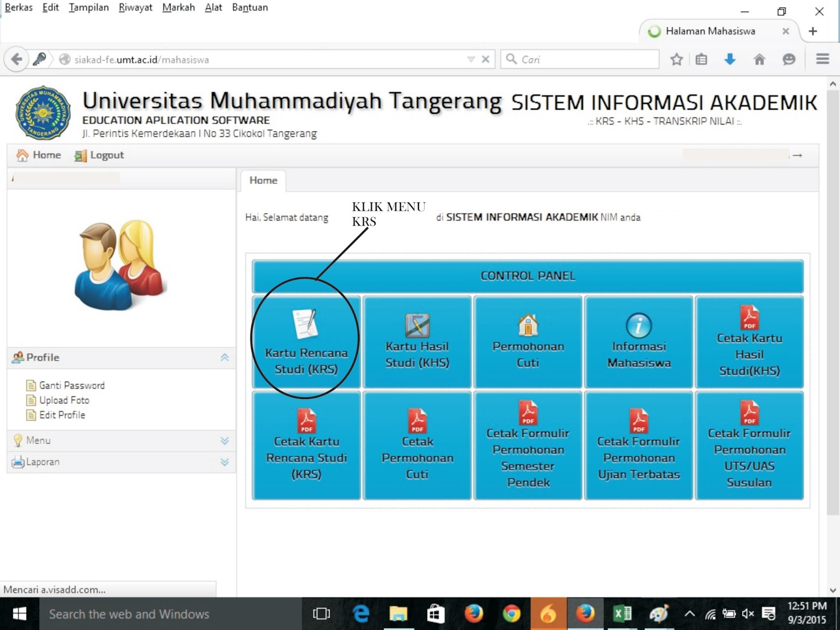Open the address bar history dropdown

[471, 59]
